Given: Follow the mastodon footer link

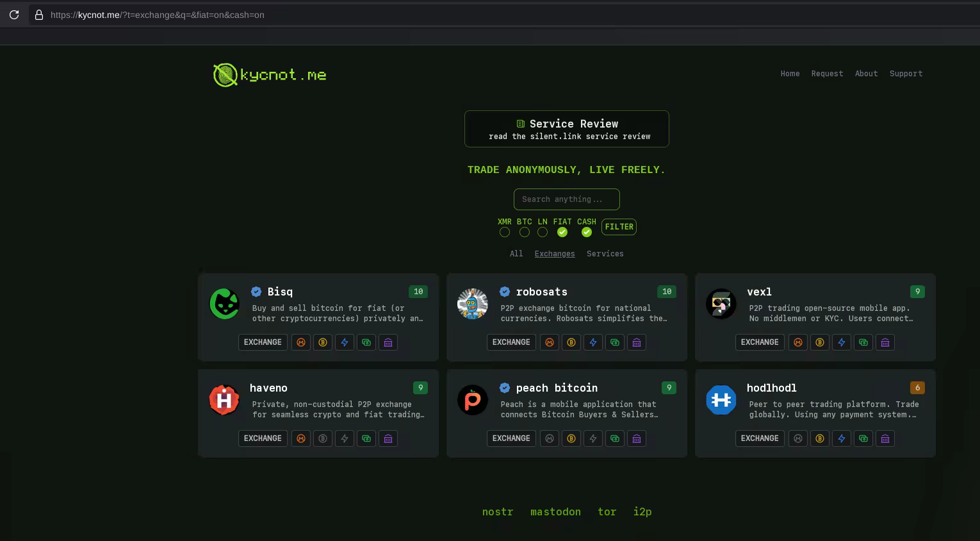Looking at the screenshot, I should [x=555, y=512].
